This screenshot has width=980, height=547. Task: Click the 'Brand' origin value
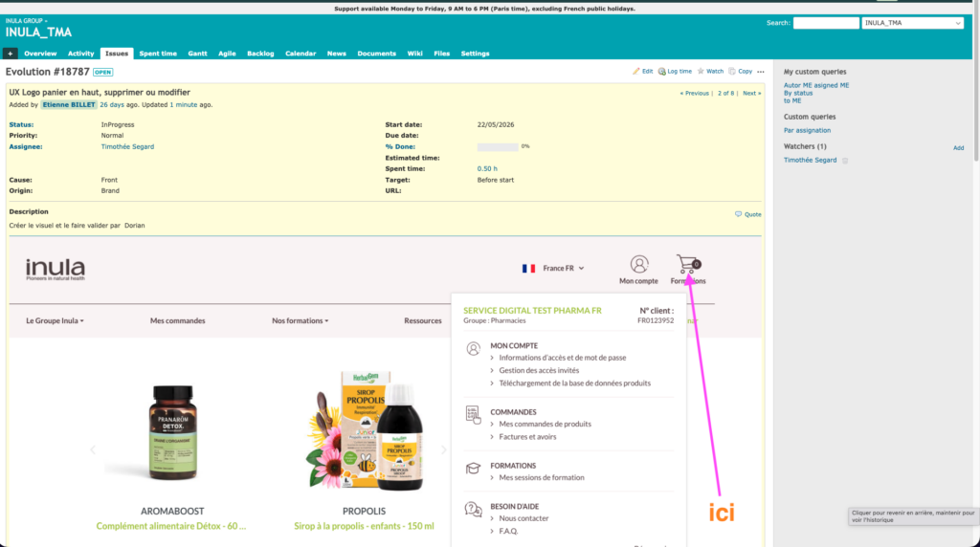110,191
